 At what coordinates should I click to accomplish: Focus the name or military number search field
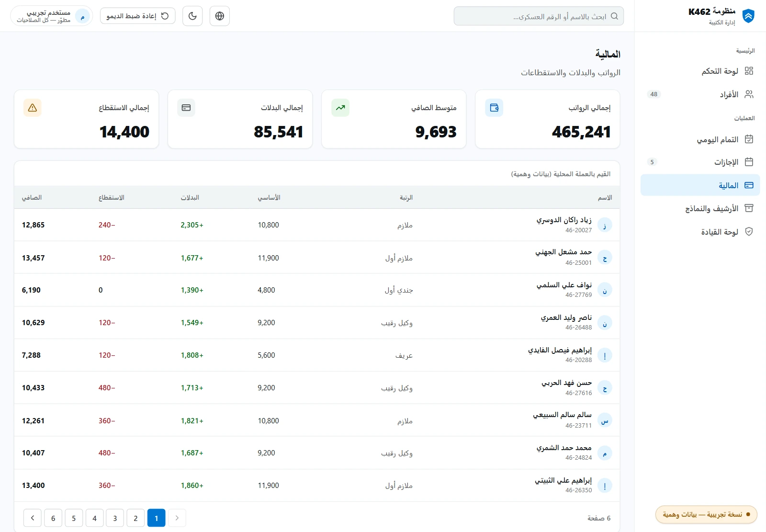(539, 16)
